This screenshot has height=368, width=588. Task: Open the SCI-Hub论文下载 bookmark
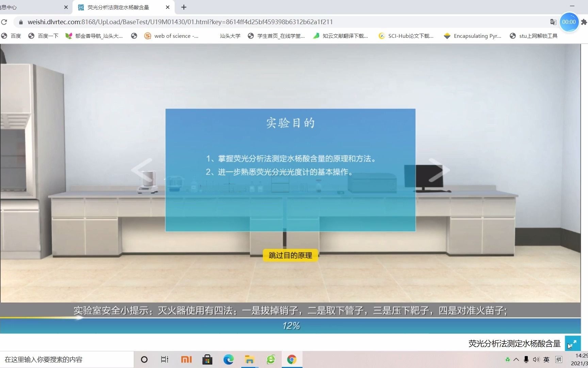tap(406, 36)
